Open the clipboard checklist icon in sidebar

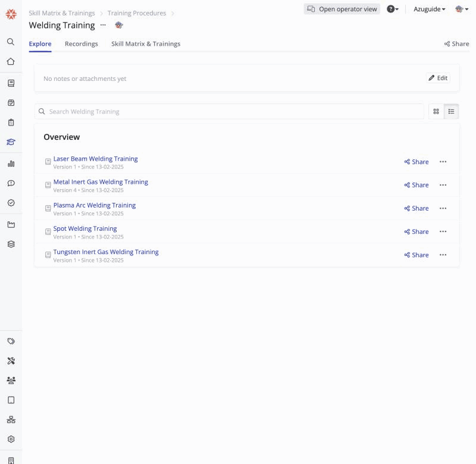11,123
